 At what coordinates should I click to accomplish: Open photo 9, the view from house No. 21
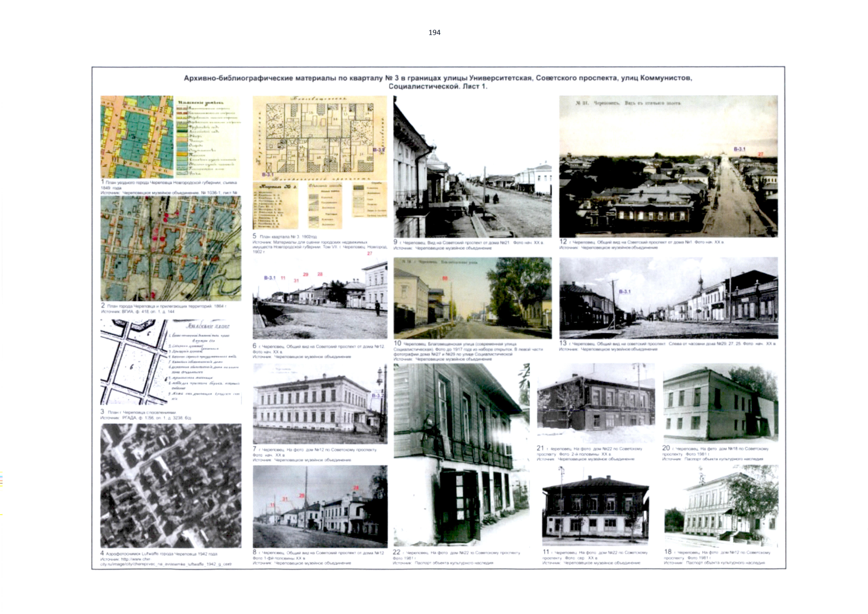pos(472,166)
